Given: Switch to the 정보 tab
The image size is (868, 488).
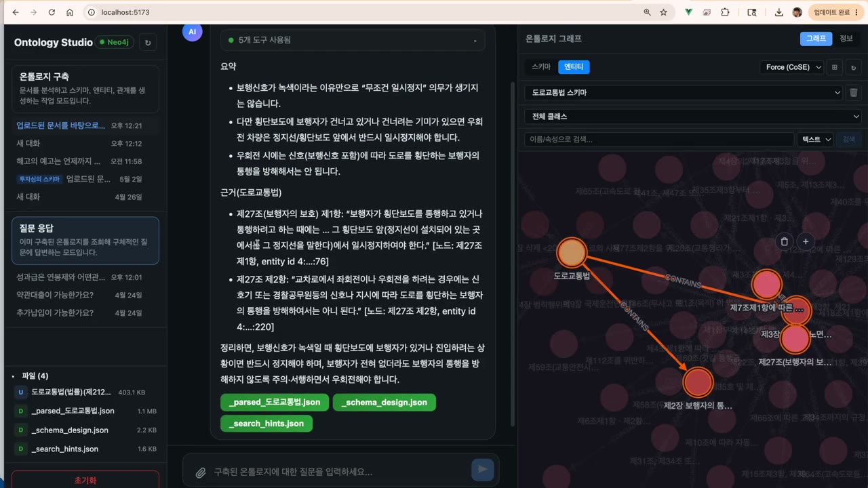Looking at the screenshot, I should coord(846,39).
